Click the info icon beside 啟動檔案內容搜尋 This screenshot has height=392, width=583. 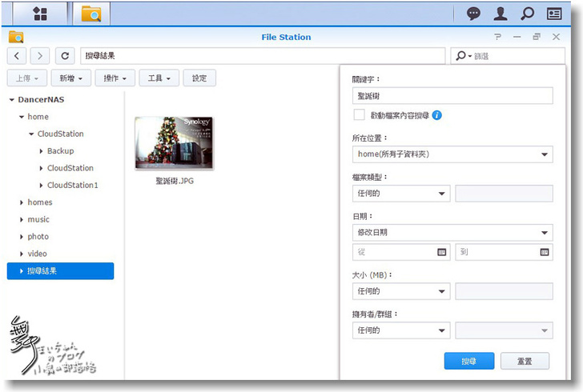tap(437, 115)
